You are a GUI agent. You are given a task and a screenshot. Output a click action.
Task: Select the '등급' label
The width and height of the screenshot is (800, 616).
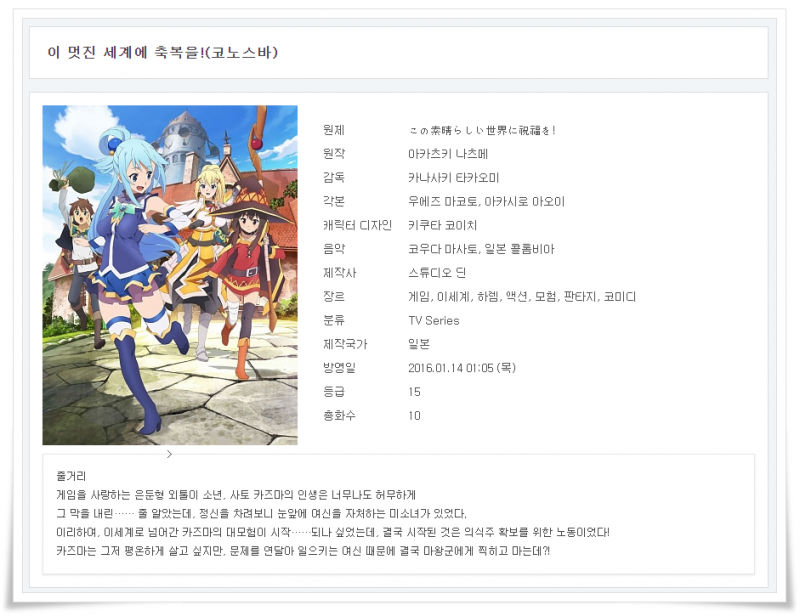(334, 392)
